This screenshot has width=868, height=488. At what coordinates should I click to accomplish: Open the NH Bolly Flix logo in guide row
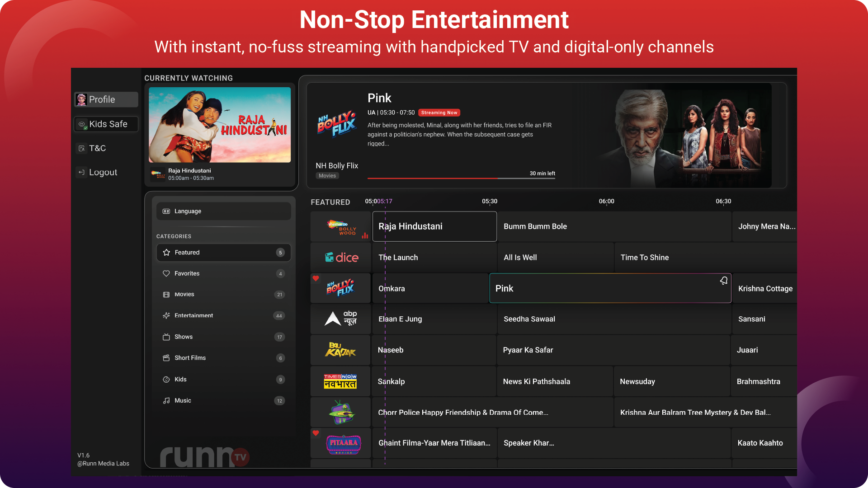click(340, 288)
